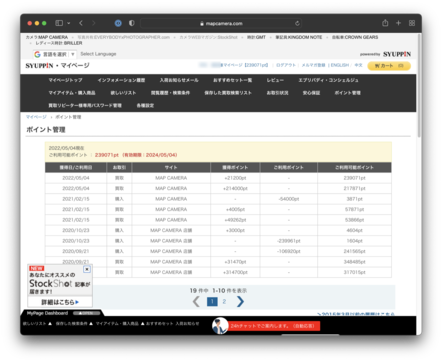Image resolution: width=442 pixels, height=362 pixels.
Task: Click the 239071pt balance cell in table
Action: (x=354, y=178)
